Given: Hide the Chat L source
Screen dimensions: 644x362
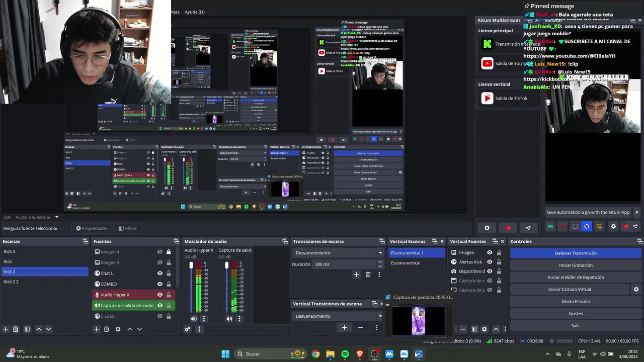Looking at the screenshot, I should (x=160, y=273).
